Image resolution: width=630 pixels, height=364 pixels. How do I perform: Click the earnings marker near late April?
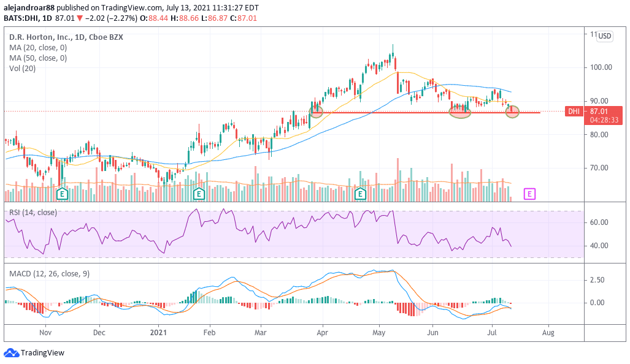(x=361, y=194)
